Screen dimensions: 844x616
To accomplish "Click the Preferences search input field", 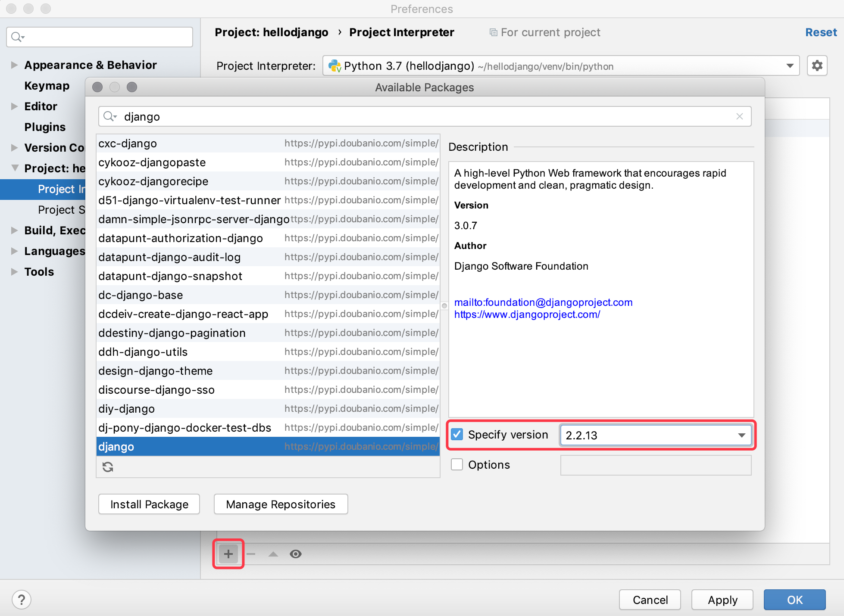I will pos(103,37).
